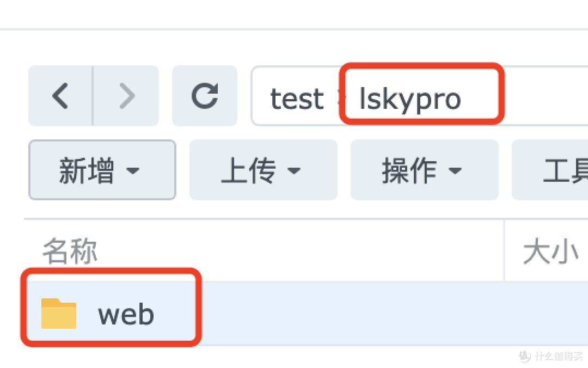Click the refresh icon
This screenshot has height=368, width=588.
205,96
